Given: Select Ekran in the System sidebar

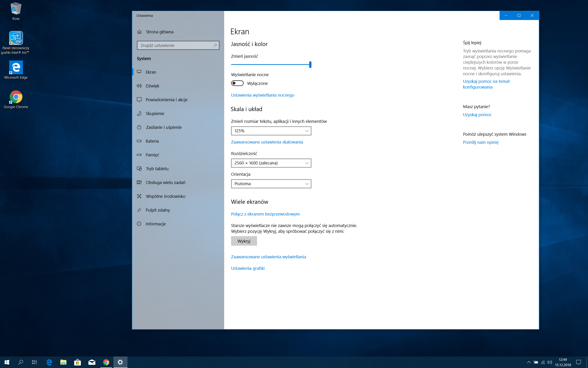Looking at the screenshot, I should [178, 72].
